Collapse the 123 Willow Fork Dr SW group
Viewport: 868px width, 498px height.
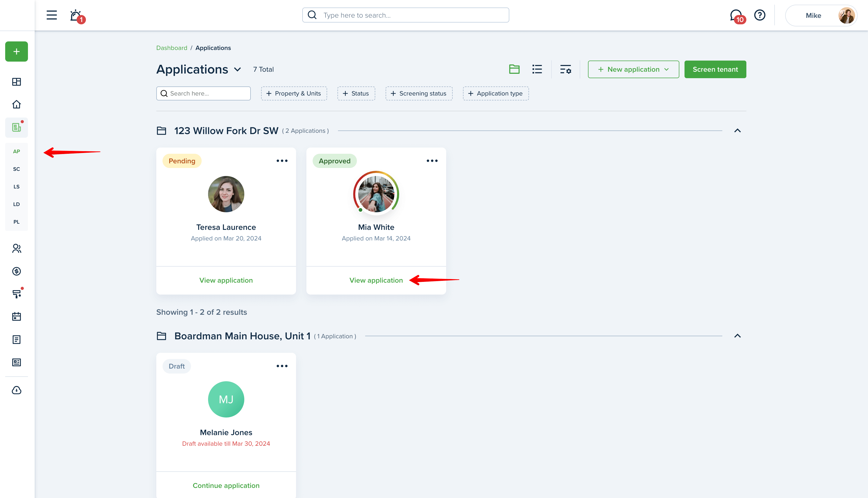point(737,131)
